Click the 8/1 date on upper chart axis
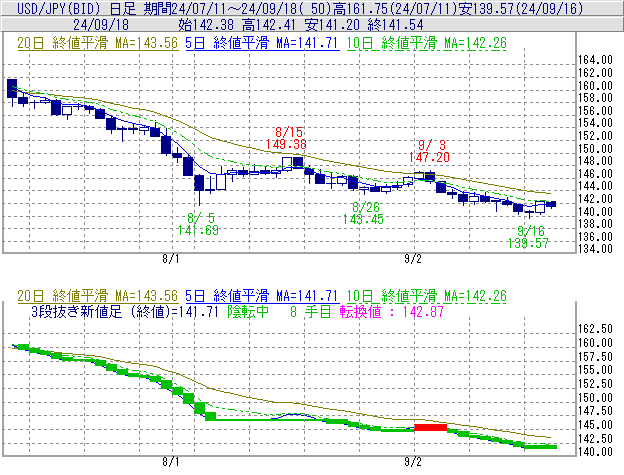 [x=170, y=259]
